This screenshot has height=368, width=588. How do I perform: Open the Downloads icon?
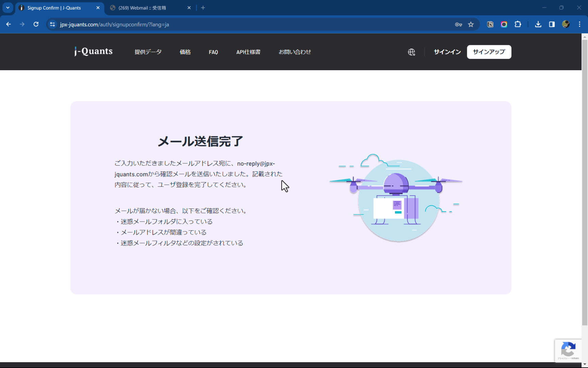coord(538,24)
